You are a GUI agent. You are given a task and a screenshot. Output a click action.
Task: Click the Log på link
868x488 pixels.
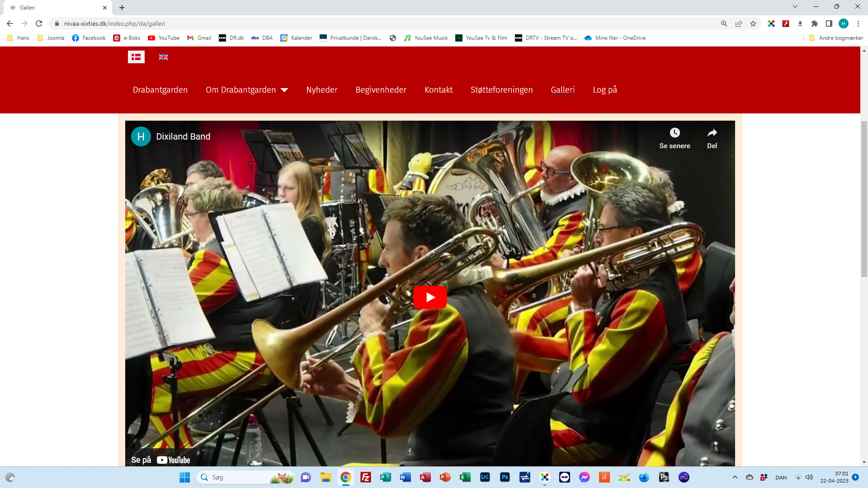(x=605, y=90)
